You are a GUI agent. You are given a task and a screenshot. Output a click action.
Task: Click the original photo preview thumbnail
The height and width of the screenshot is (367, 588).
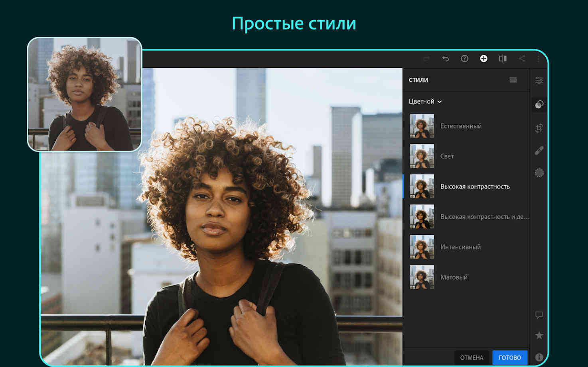pos(85,94)
